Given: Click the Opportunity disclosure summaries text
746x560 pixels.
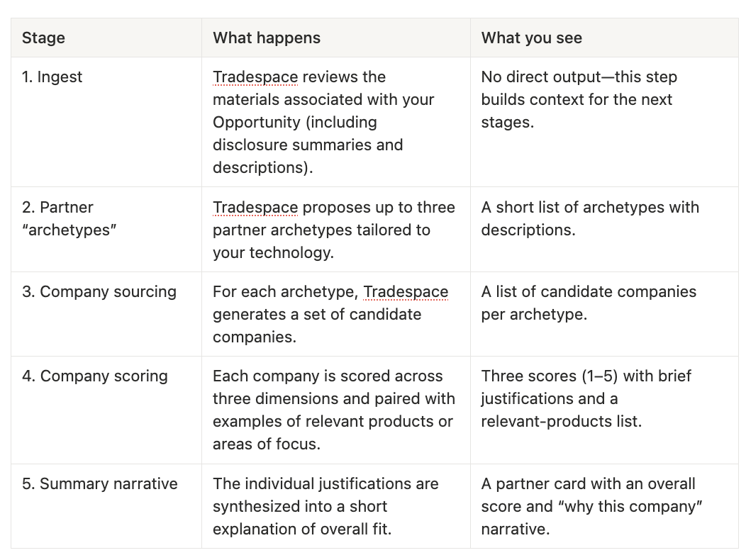Looking at the screenshot, I should pyautogui.click(x=308, y=133).
